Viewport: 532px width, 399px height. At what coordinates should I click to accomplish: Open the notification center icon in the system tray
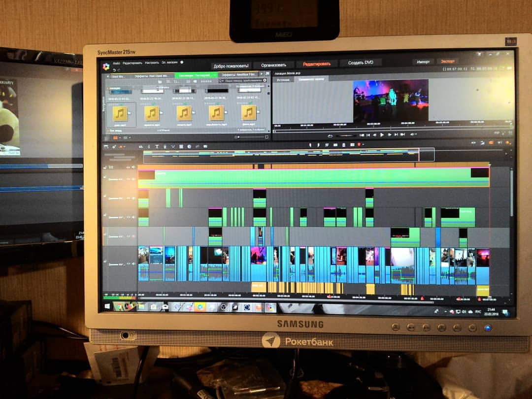pos(505,312)
